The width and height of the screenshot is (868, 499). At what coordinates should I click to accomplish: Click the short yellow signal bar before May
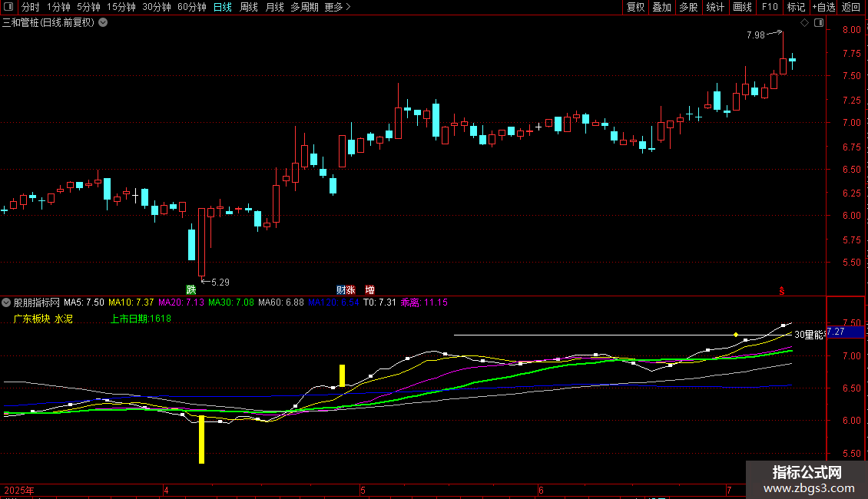[342, 375]
